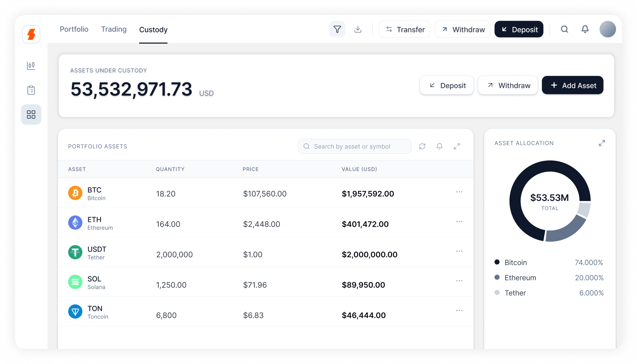
Task: Click the Ethereum legend color dot
Action: 497,277
